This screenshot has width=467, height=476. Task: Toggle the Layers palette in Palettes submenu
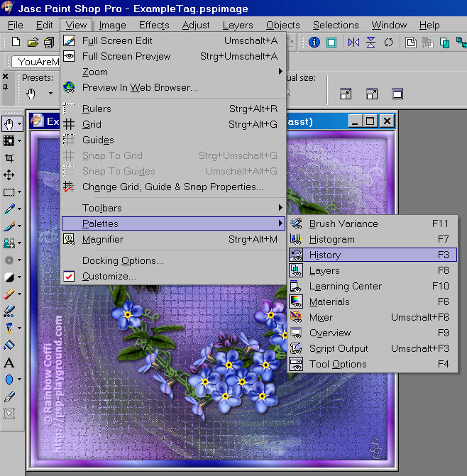[373, 270]
